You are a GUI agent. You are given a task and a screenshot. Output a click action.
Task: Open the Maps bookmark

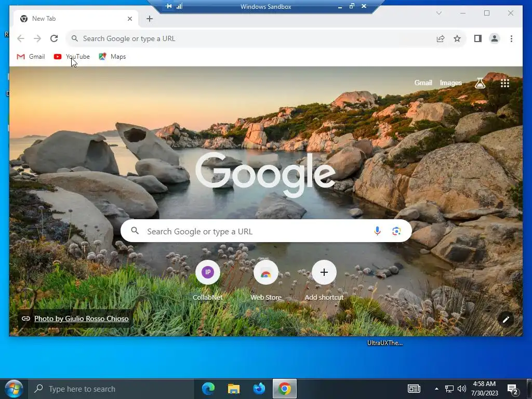(112, 57)
